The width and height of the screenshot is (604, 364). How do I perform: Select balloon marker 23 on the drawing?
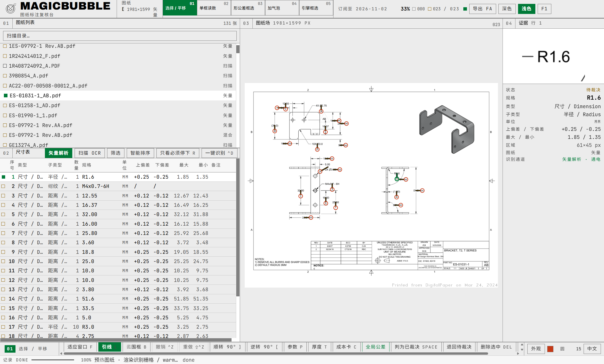(401, 205)
